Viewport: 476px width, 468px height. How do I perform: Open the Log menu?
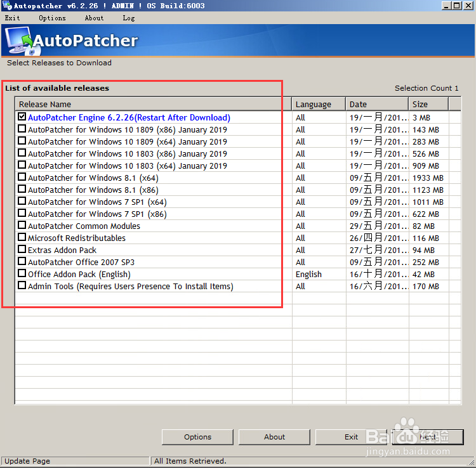[x=129, y=18]
